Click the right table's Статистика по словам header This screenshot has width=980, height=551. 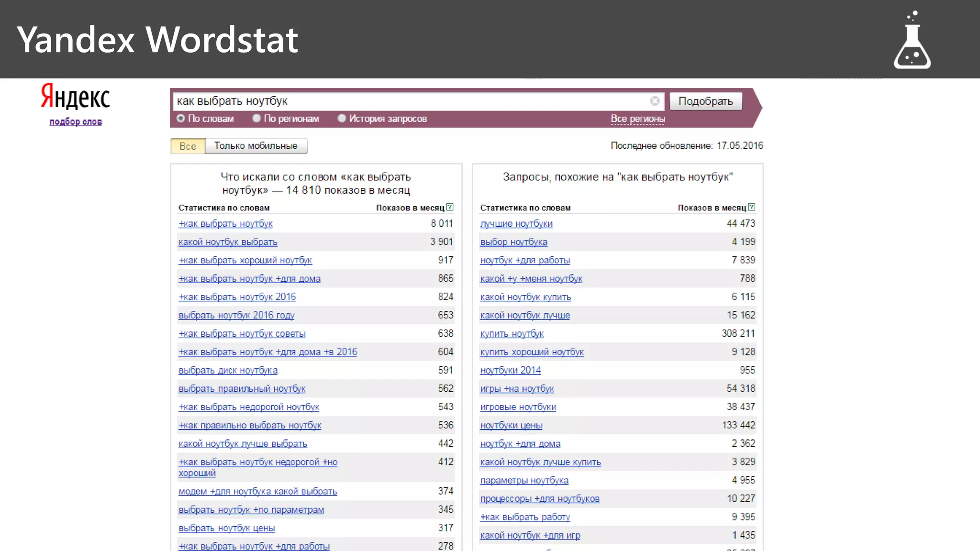[525, 208]
